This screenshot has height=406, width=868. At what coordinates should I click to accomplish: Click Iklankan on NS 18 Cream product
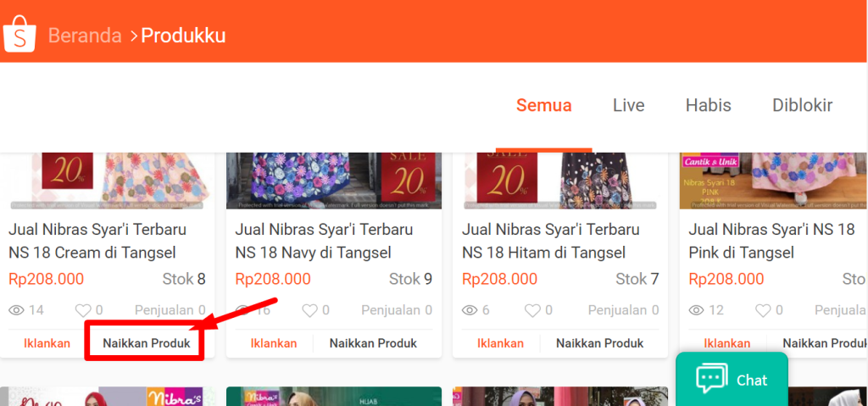(x=47, y=343)
